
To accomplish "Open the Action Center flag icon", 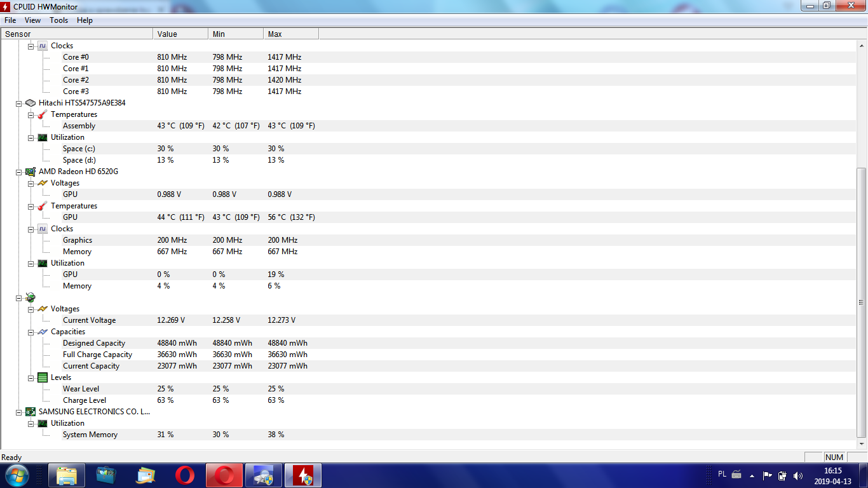I will tap(767, 475).
